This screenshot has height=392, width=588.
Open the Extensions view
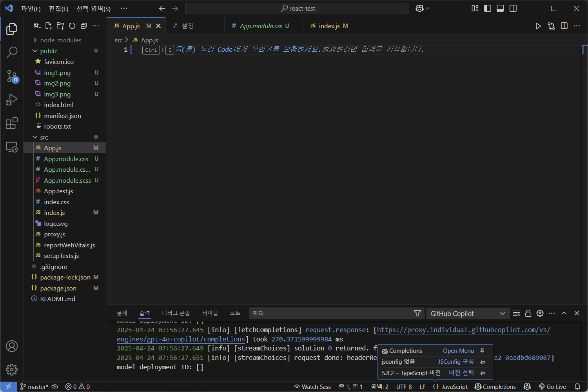[12, 123]
